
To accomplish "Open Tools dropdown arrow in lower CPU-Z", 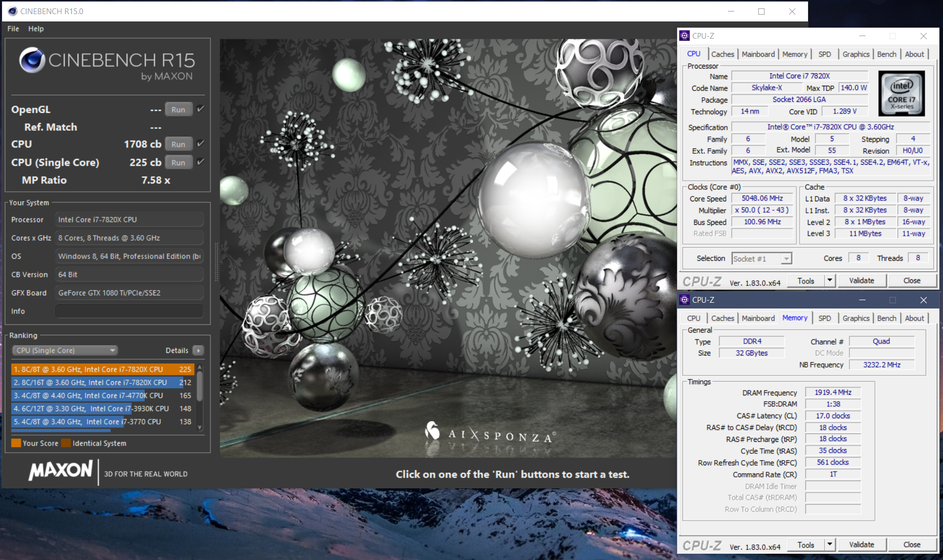I will [829, 545].
